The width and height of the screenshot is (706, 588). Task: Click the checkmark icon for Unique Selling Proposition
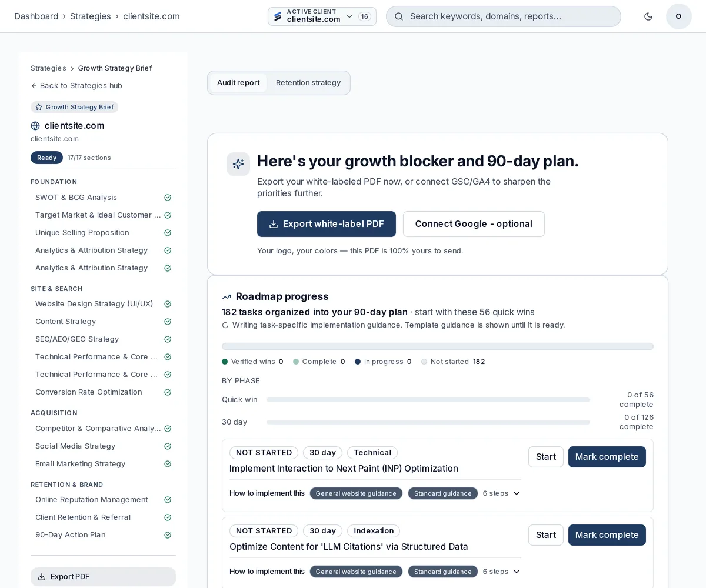coord(168,233)
